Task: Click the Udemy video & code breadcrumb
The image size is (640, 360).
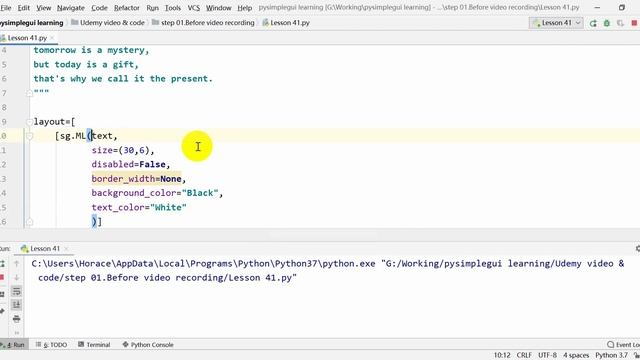Action: [112, 23]
